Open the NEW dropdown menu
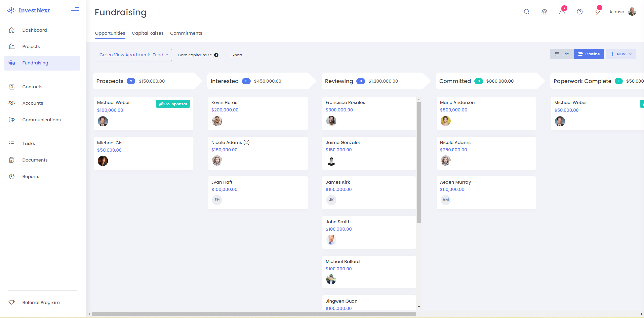Image resolution: width=644 pixels, height=318 pixels. 620,54
